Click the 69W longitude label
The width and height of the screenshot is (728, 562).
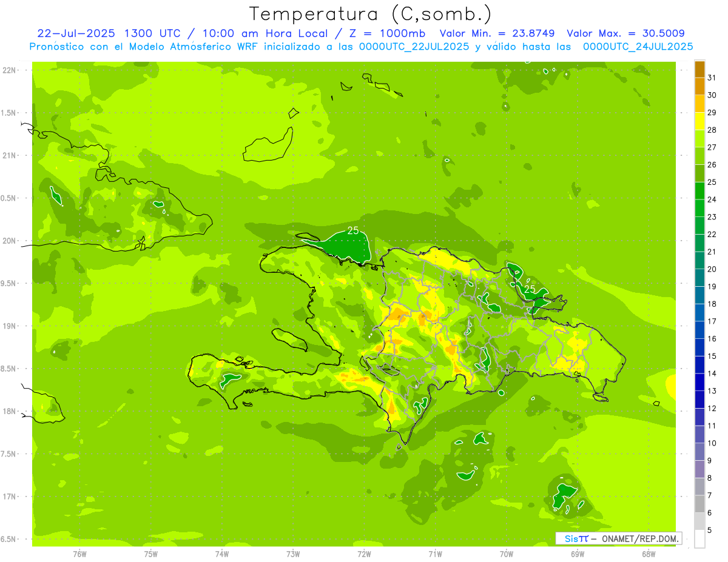[x=578, y=554]
